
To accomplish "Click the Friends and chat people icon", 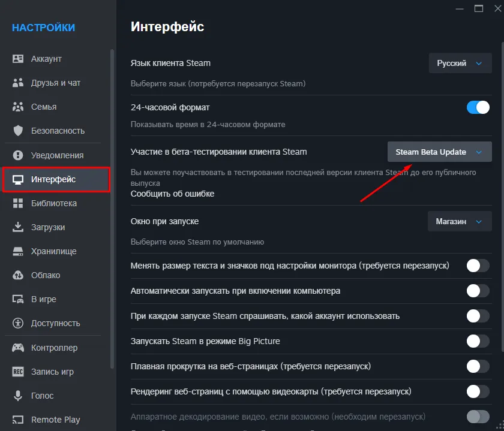I will (18, 83).
